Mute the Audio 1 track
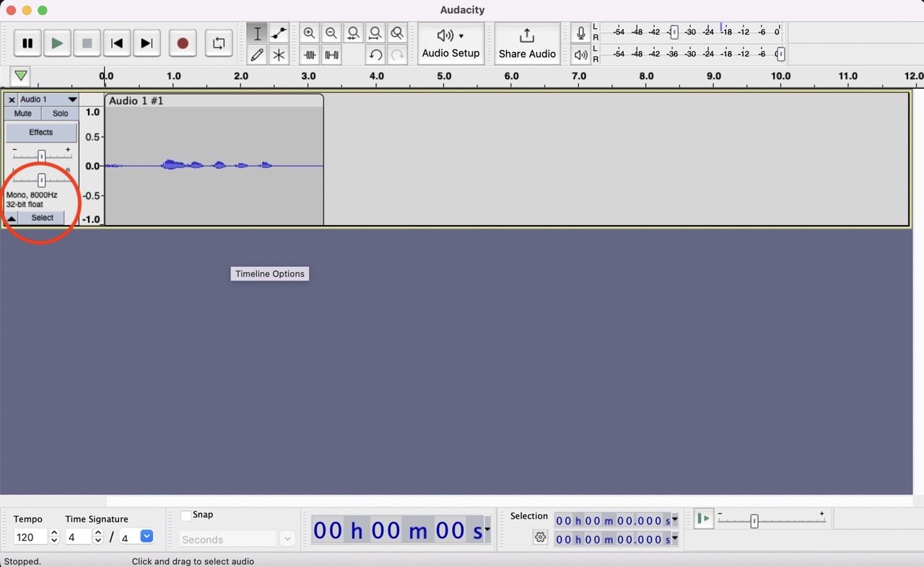The width and height of the screenshot is (924, 567). [x=23, y=113]
